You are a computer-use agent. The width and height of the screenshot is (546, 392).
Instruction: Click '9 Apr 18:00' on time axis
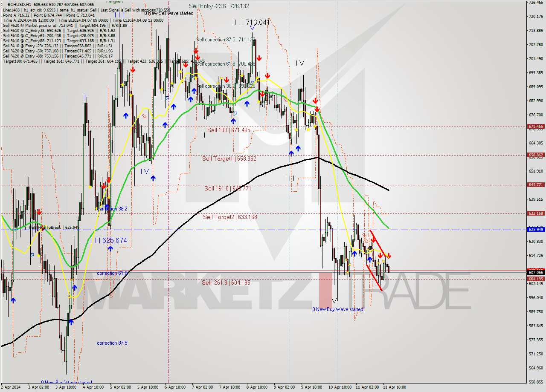coord(311,387)
